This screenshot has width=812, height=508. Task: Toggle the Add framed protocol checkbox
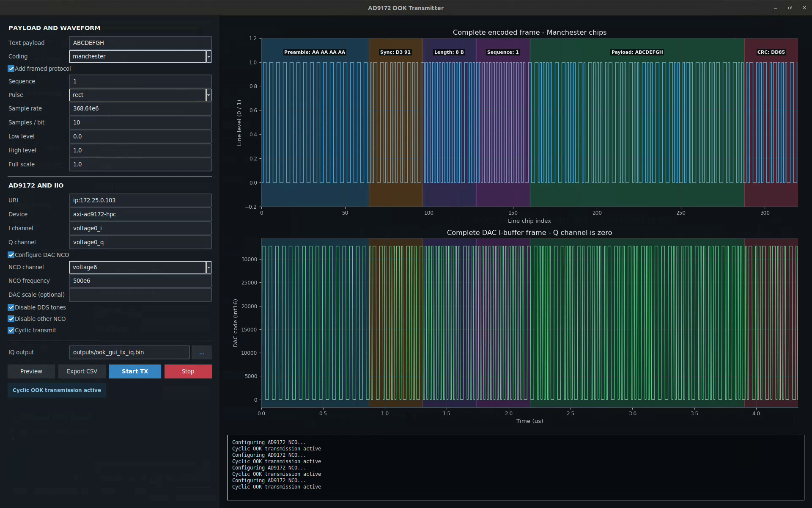pyautogui.click(x=11, y=69)
